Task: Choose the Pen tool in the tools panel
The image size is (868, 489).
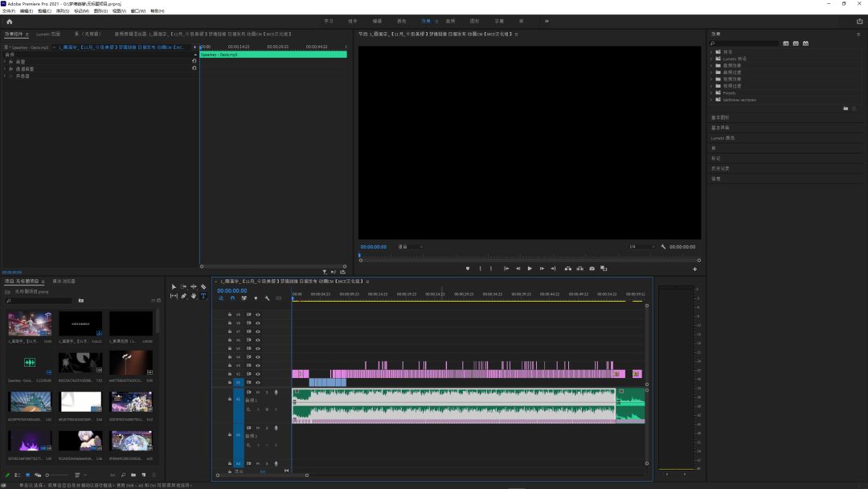Action: pos(184,296)
